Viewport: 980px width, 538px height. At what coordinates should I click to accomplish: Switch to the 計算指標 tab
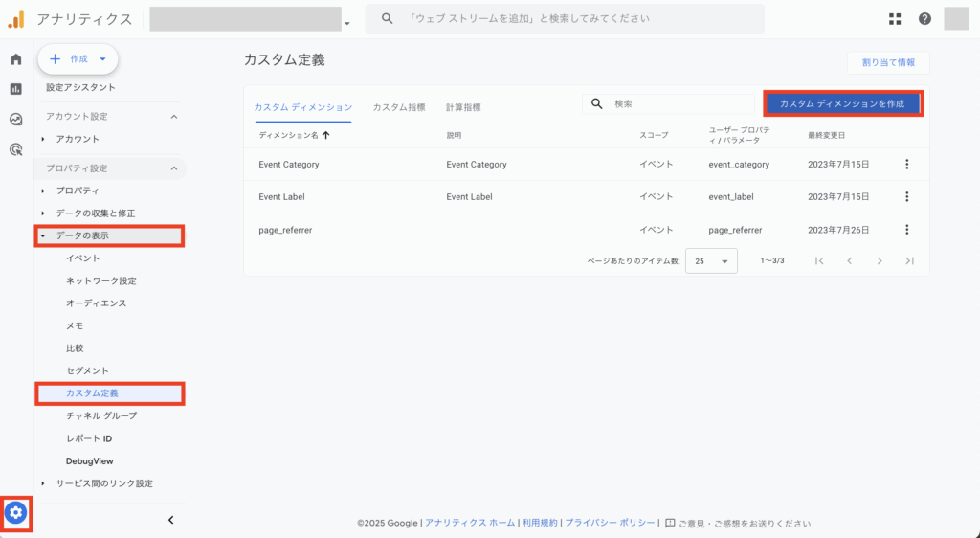click(463, 108)
